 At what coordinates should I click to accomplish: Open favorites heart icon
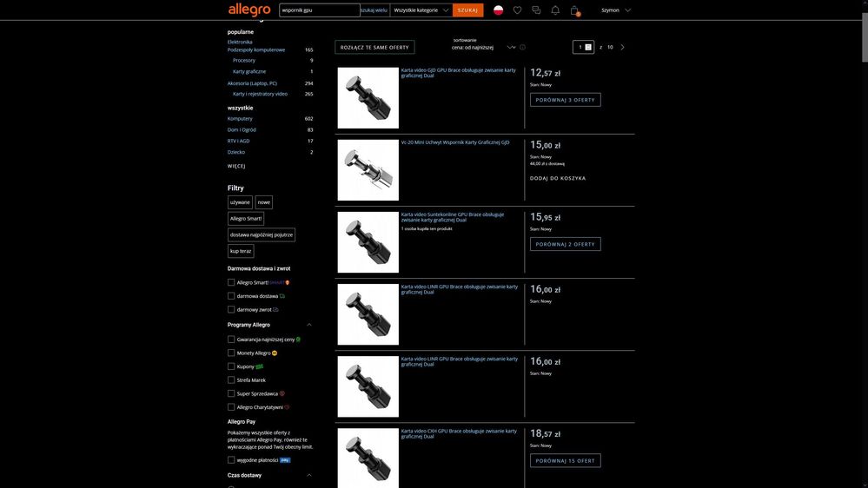517,10
